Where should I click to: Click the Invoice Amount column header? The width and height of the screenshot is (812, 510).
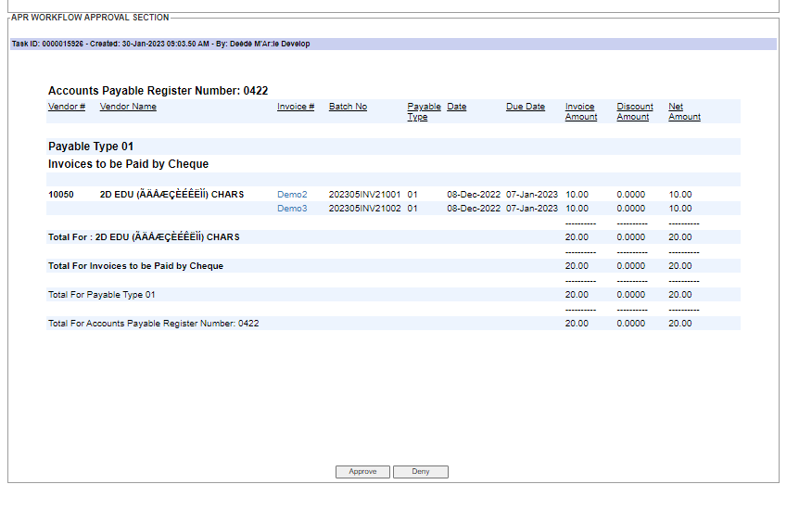click(x=581, y=111)
